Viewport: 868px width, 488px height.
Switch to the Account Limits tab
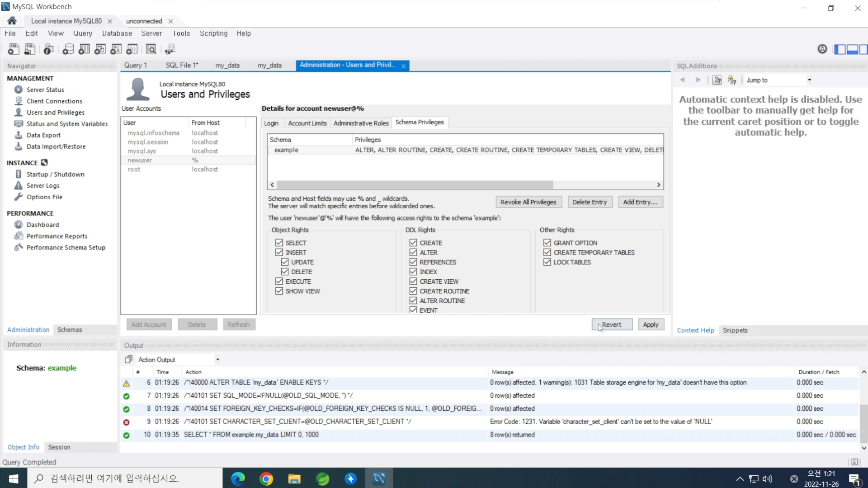(x=307, y=123)
